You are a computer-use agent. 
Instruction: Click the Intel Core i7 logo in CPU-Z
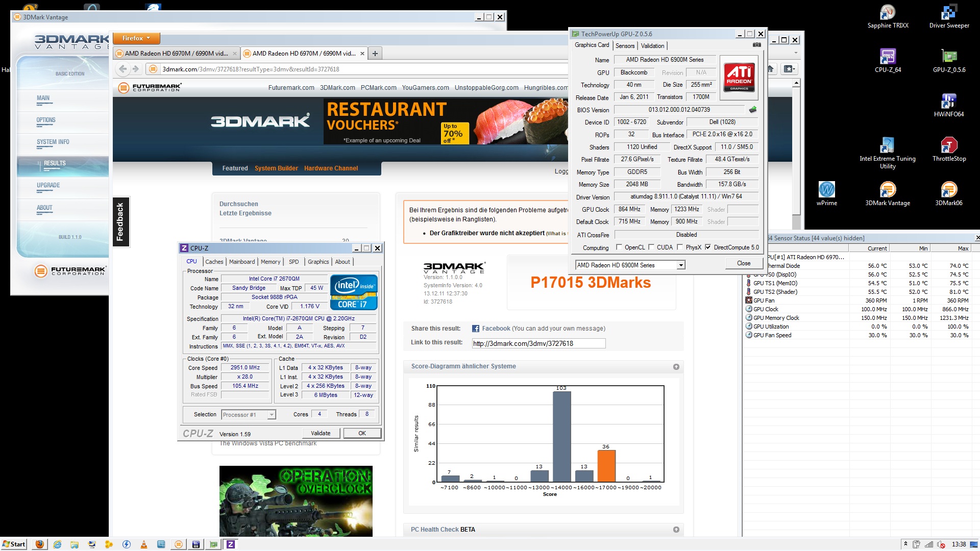pyautogui.click(x=354, y=292)
